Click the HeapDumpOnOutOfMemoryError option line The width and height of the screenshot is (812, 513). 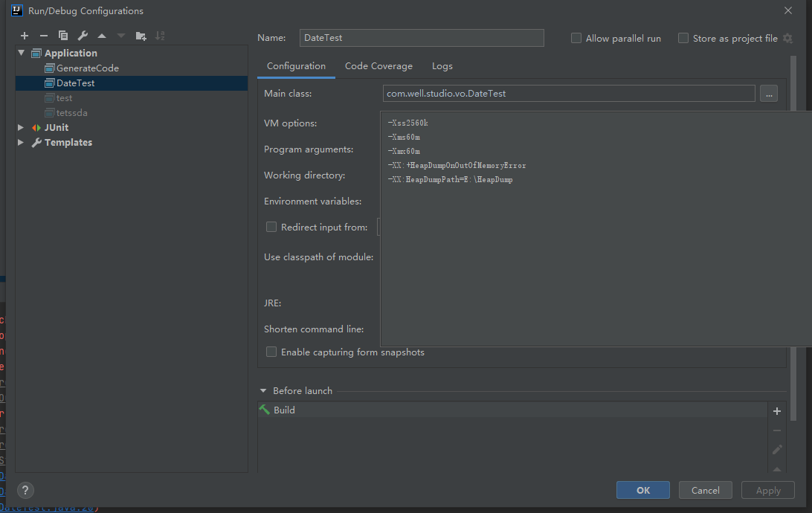457,166
